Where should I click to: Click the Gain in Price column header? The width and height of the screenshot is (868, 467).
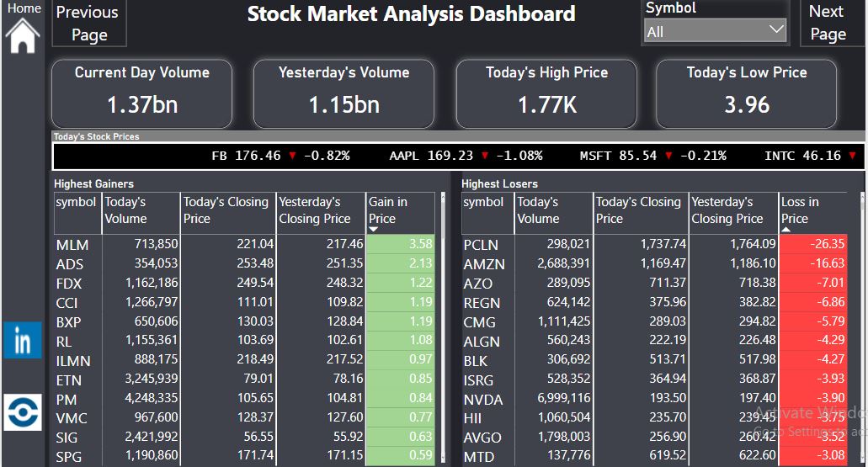[x=400, y=213]
